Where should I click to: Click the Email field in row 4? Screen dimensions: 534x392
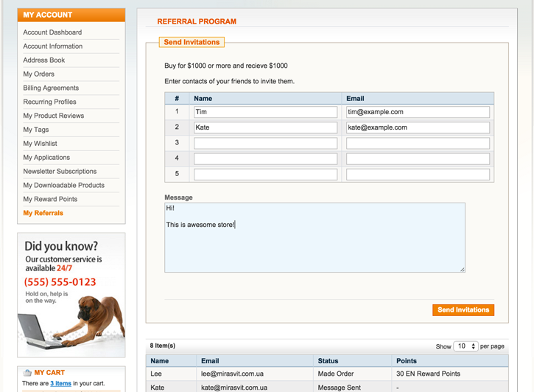pos(418,159)
